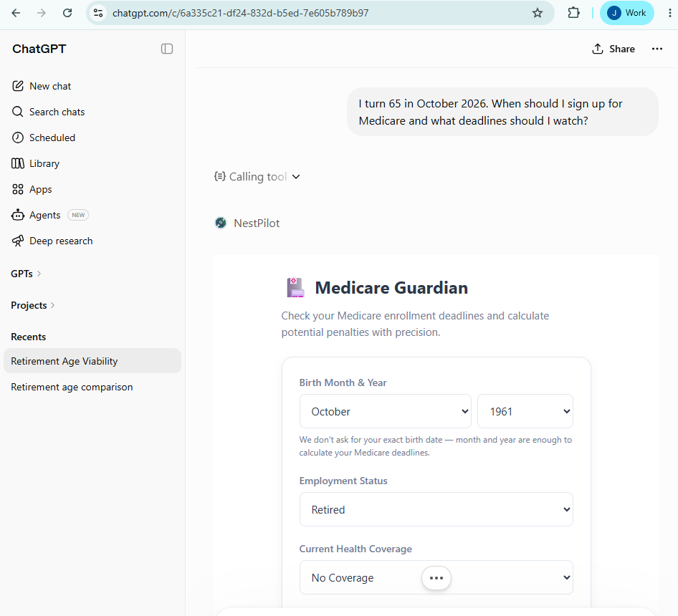The width and height of the screenshot is (678, 616).
Task: Open the birth month dropdown showing October
Action: coord(386,412)
